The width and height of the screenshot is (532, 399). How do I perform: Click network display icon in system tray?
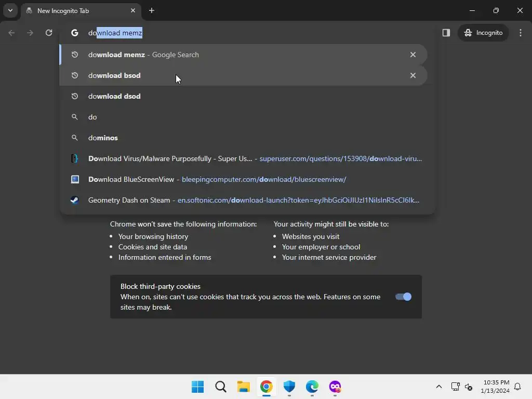coord(455,387)
